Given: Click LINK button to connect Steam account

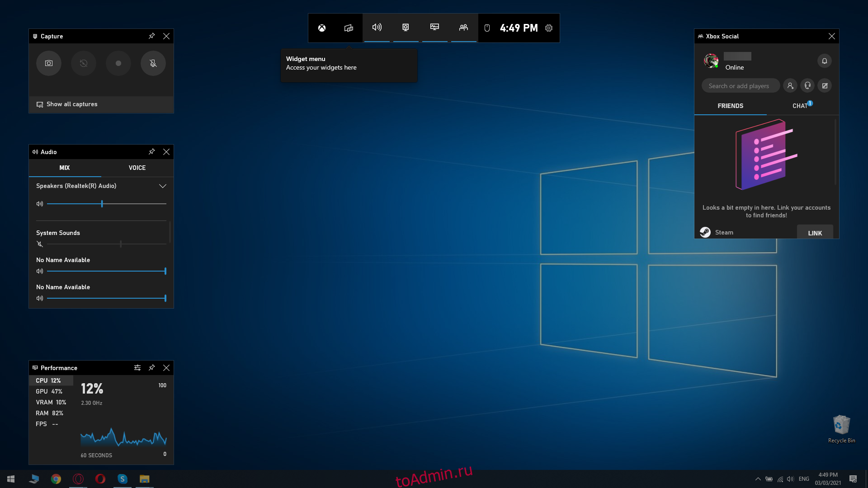Looking at the screenshot, I should (x=815, y=232).
